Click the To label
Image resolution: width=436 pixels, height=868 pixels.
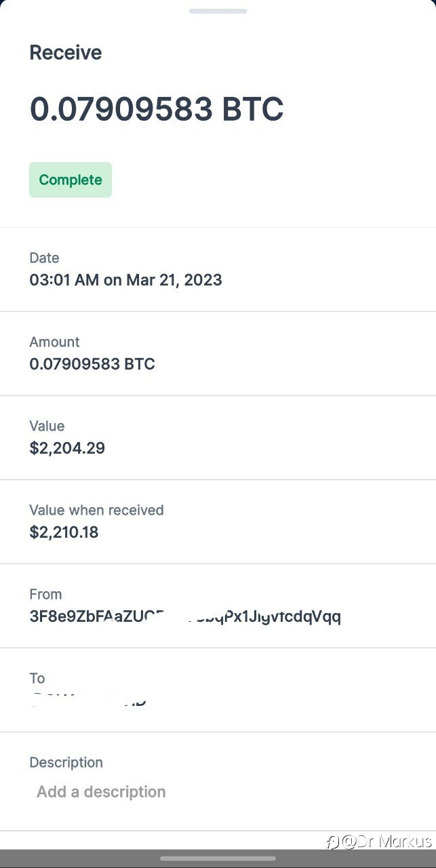coord(37,678)
